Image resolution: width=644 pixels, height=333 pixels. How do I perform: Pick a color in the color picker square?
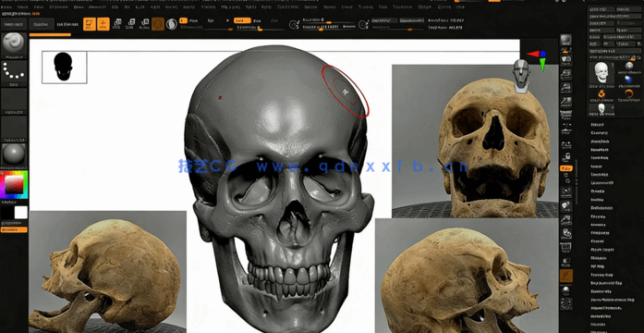coord(14,185)
